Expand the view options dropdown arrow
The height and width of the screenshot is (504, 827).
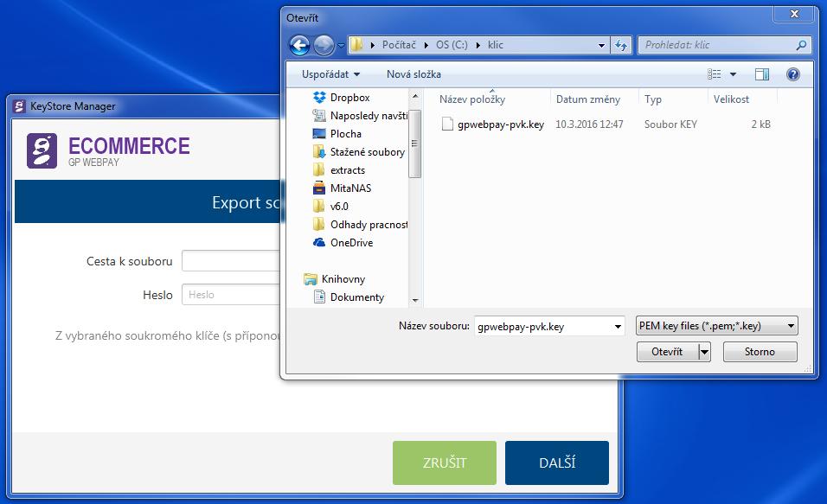tap(733, 74)
